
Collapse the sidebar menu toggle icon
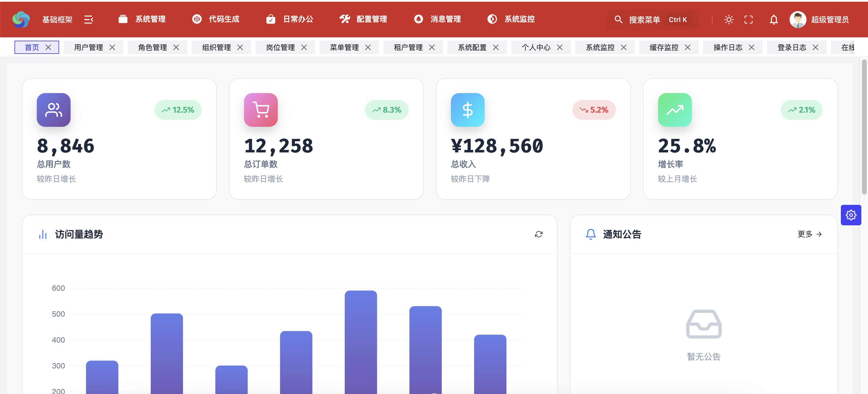tap(88, 20)
